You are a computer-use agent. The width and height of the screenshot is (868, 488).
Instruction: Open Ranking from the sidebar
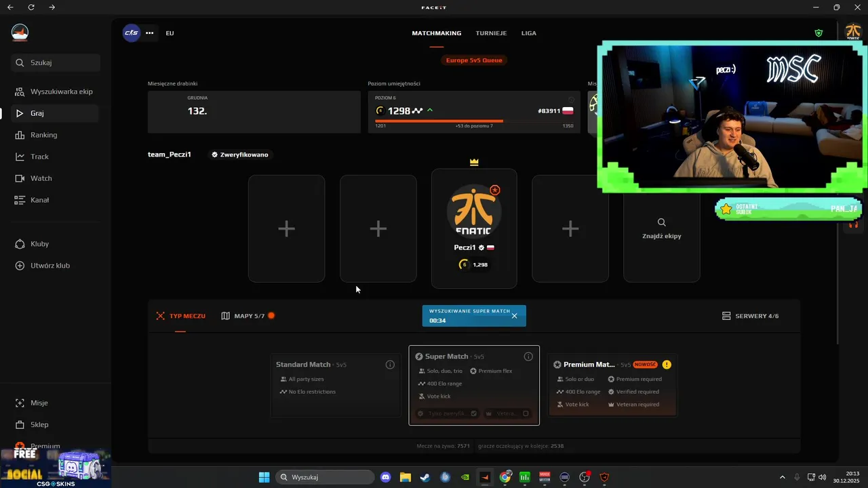[x=54, y=135]
